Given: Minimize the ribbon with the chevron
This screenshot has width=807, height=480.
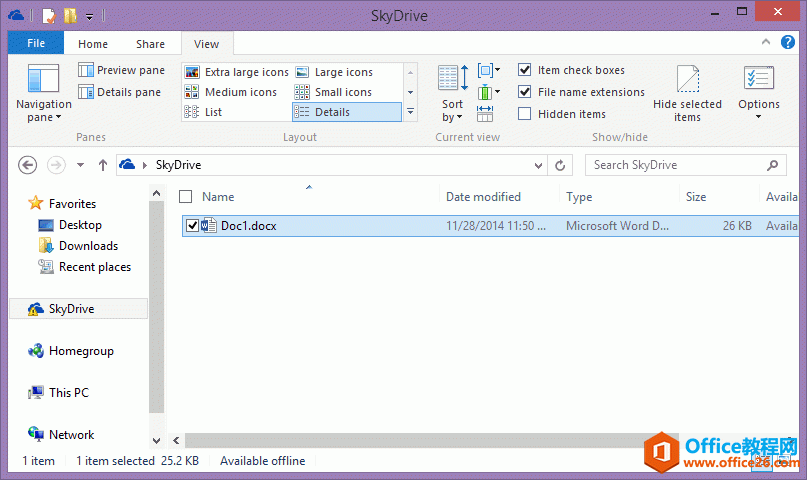Looking at the screenshot, I should 766,42.
